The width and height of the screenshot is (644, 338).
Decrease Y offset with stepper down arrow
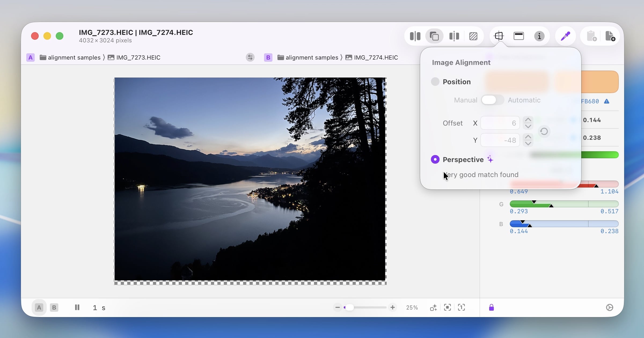(528, 144)
